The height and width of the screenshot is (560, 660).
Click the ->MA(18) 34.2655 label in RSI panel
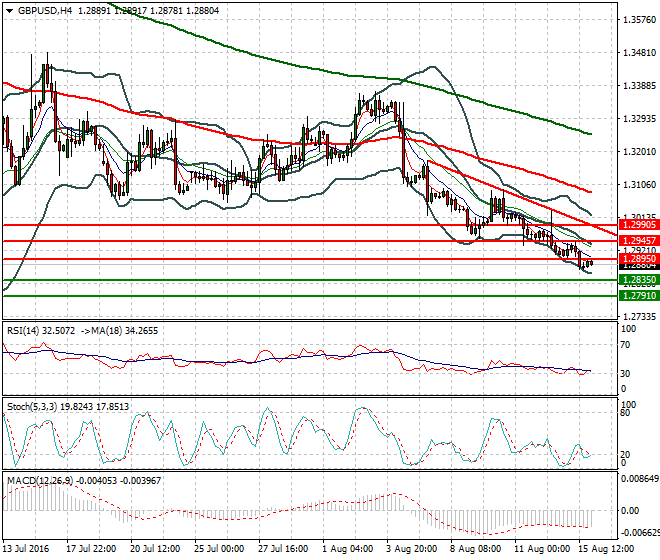[x=119, y=331]
